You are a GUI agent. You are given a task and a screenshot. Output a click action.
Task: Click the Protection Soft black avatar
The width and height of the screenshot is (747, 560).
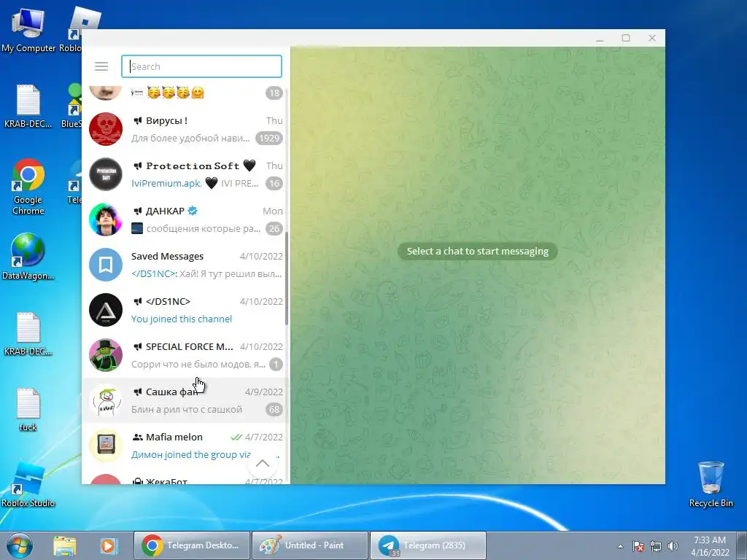(106, 174)
